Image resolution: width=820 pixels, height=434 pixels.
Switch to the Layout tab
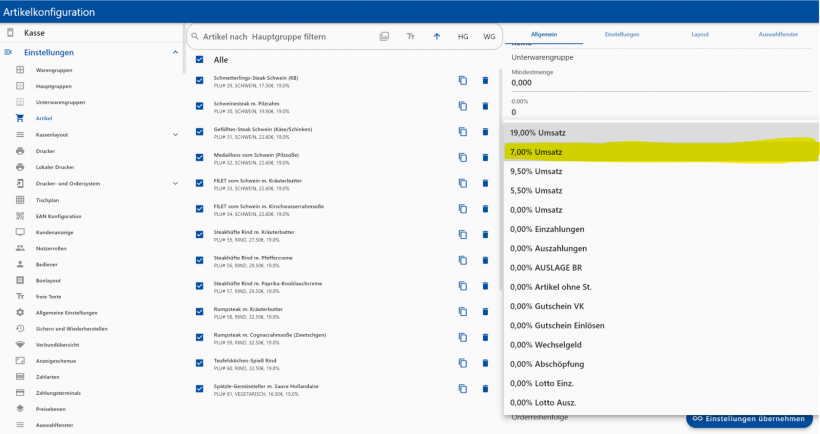[700, 35]
